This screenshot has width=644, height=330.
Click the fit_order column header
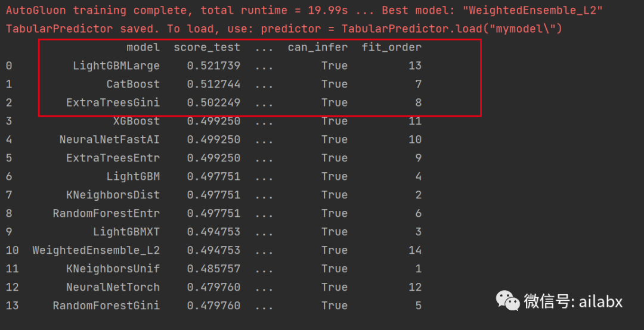[x=391, y=48]
